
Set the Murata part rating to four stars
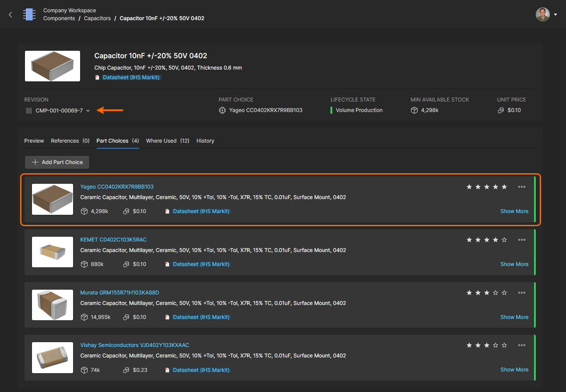496,293
